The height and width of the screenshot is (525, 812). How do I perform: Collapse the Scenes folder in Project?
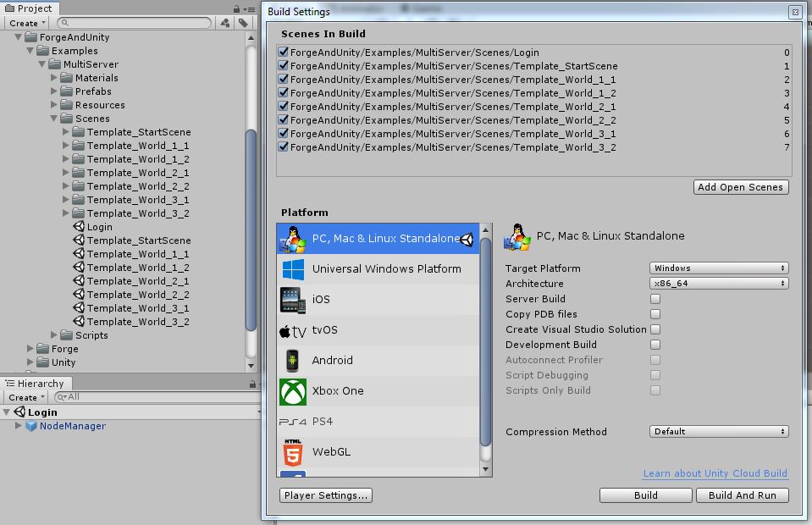[55, 119]
